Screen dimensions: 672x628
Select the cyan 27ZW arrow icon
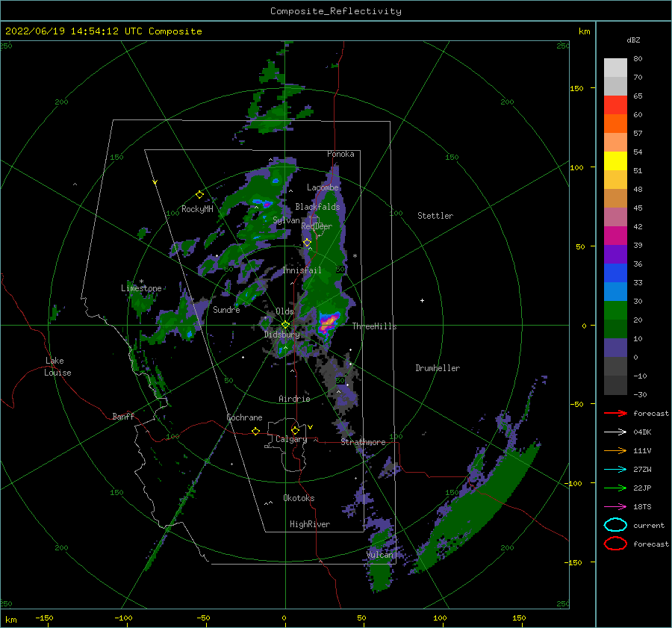tap(615, 470)
